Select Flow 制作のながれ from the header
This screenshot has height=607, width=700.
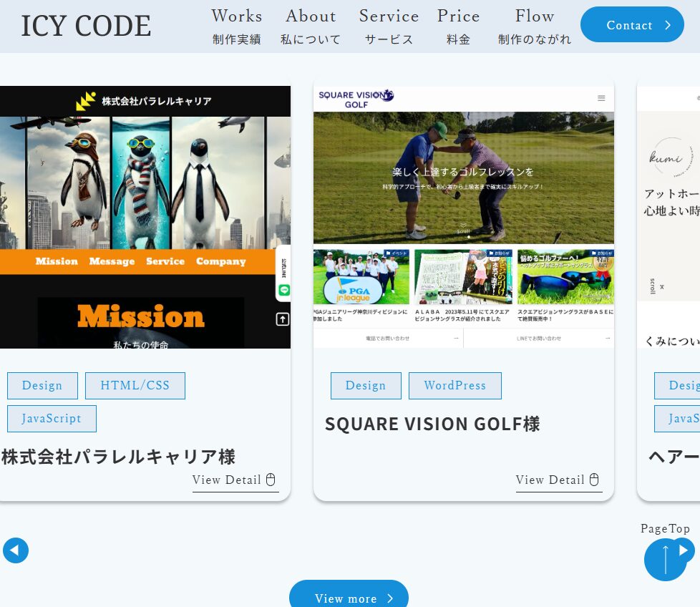pos(535,26)
